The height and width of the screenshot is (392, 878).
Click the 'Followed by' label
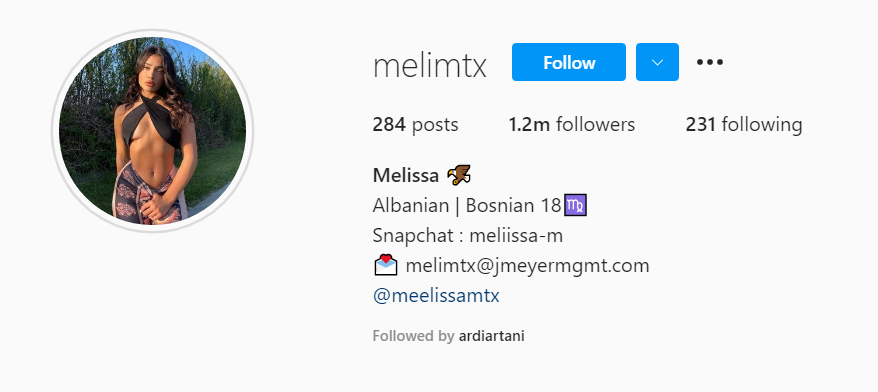413,336
